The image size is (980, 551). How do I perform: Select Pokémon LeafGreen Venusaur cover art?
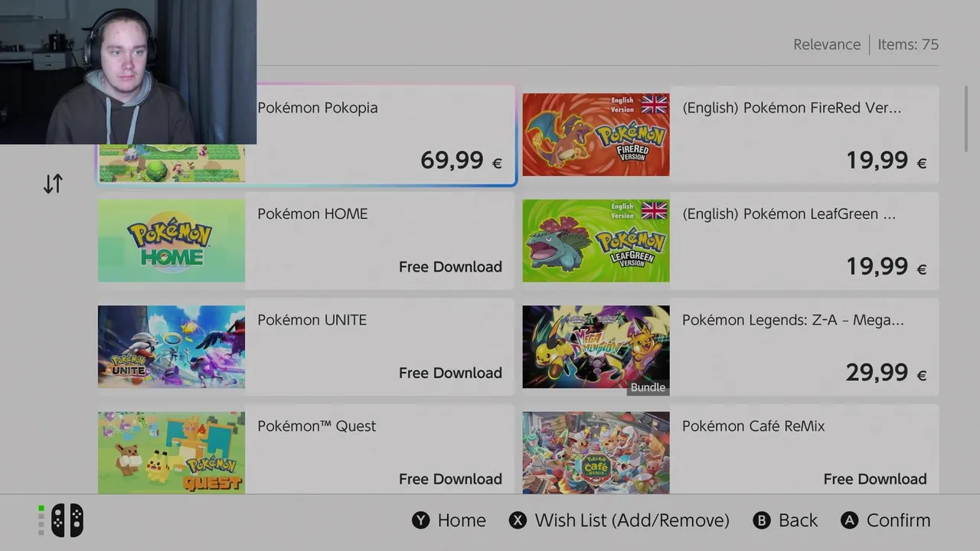596,240
